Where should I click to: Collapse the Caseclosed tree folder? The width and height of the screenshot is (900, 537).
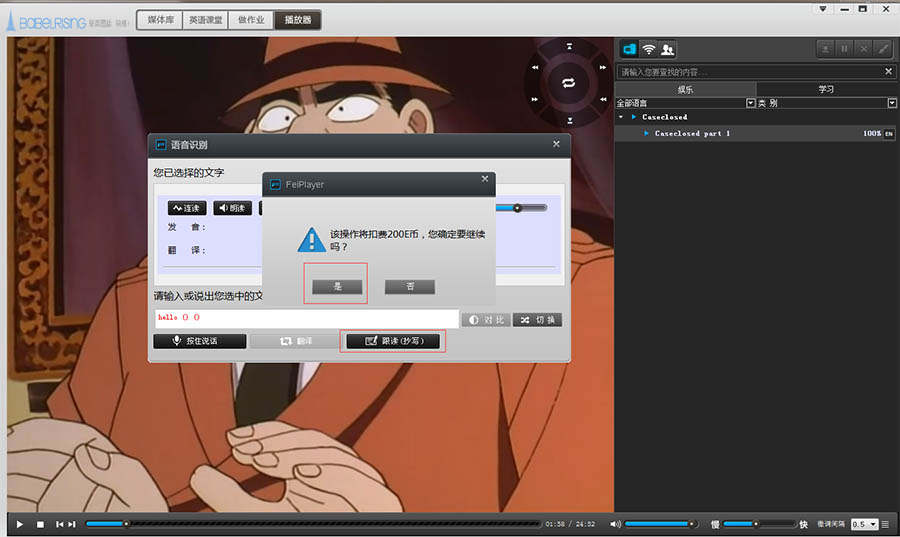(x=621, y=117)
